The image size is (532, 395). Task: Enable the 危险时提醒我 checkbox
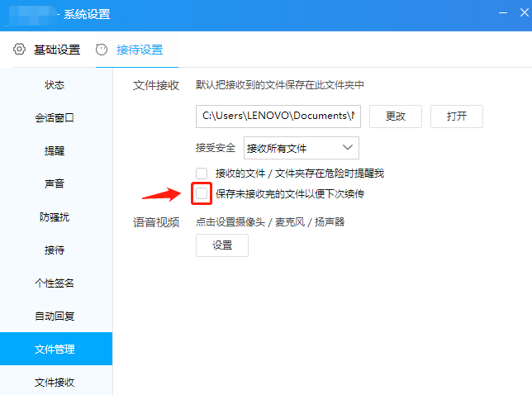(202, 174)
